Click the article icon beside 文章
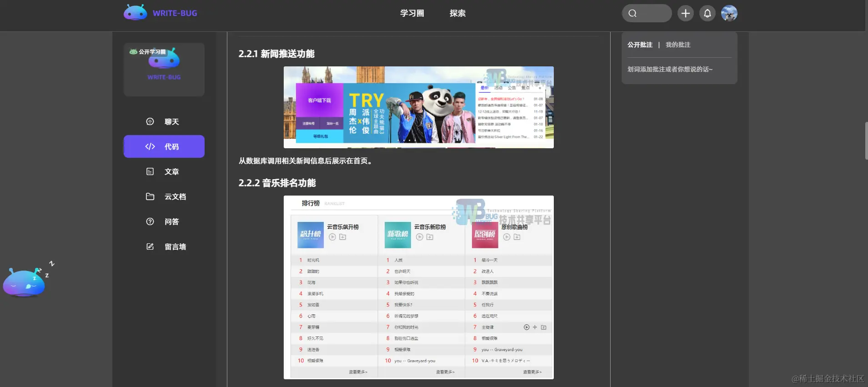The image size is (868, 387). tap(150, 171)
